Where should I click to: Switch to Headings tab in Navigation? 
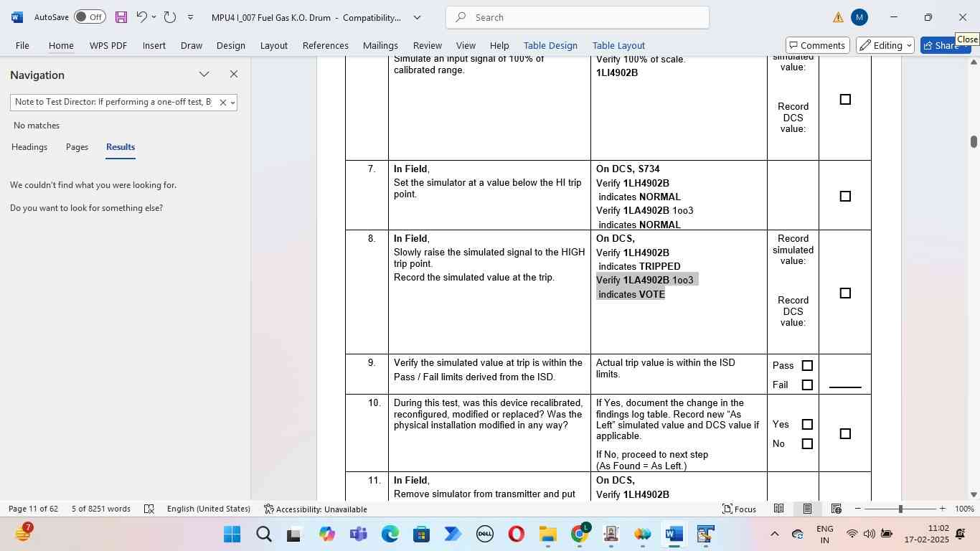tap(29, 147)
